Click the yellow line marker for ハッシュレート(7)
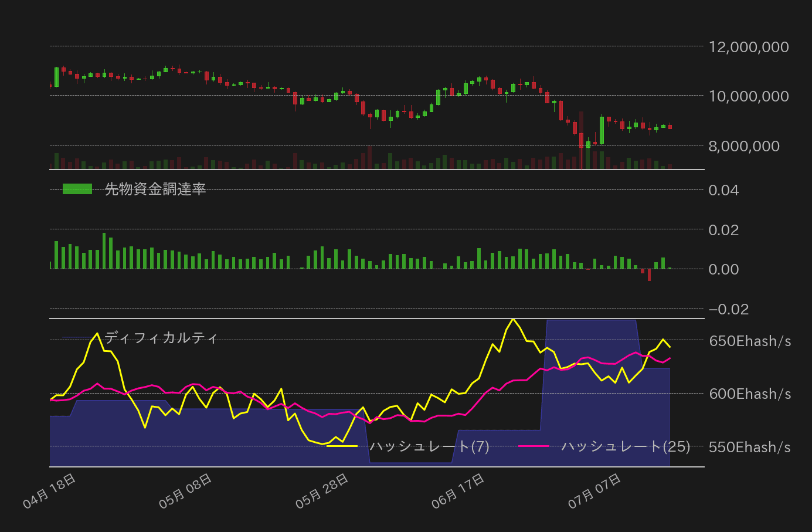The image size is (812, 532). (x=342, y=446)
